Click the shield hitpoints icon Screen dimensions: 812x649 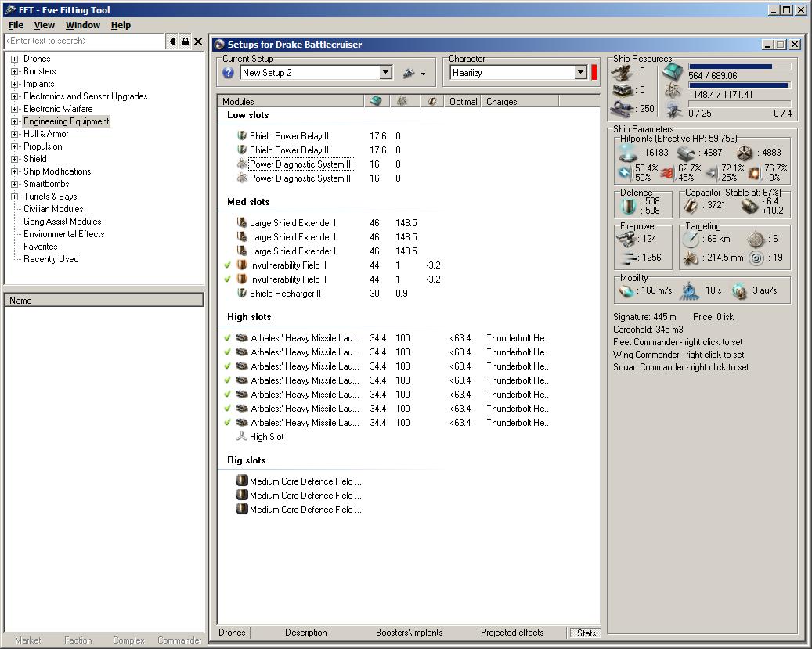[628, 153]
